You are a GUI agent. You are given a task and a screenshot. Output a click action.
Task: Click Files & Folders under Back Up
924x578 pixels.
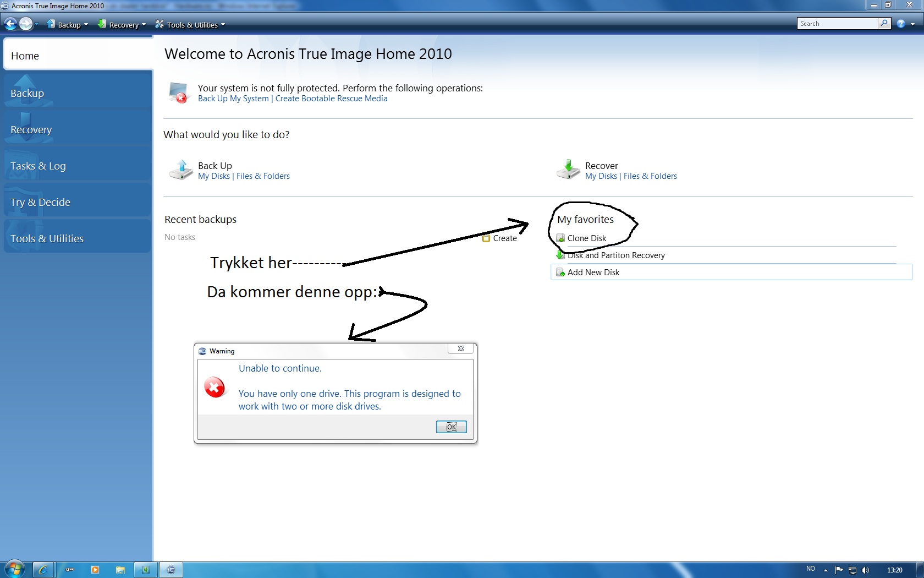pyautogui.click(x=263, y=176)
